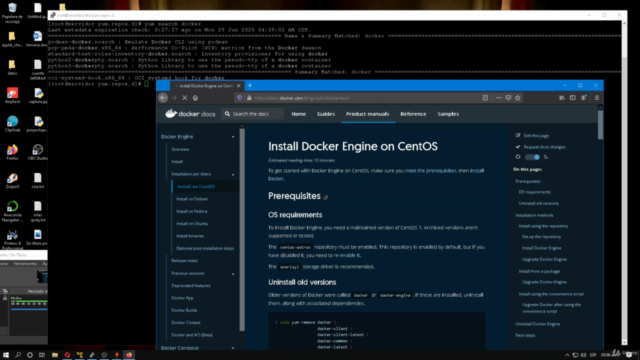Open File Explorer from the taskbar
Image resolution: width=640 pixels, height=360 pixels.
(55, 355)
